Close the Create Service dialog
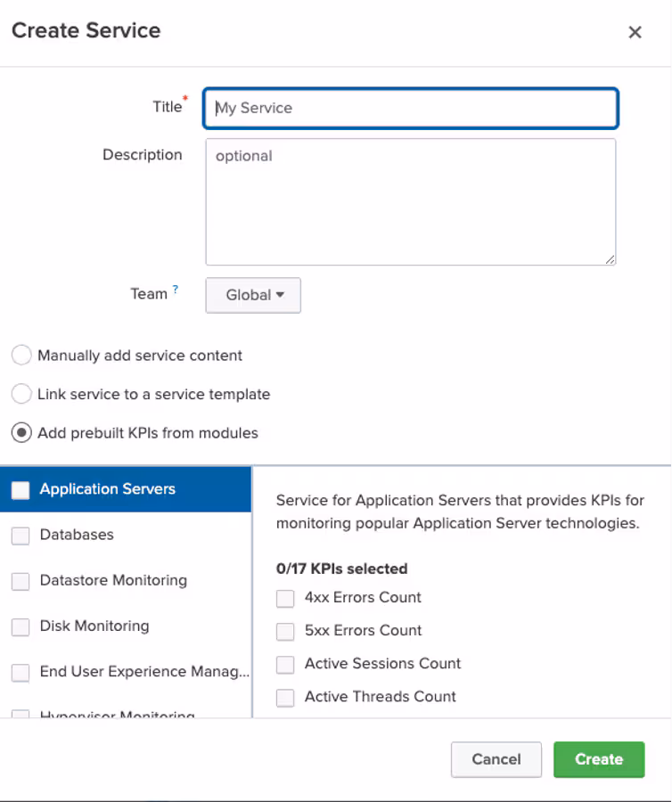Screen dimensions: 672x802 point(635,32)
